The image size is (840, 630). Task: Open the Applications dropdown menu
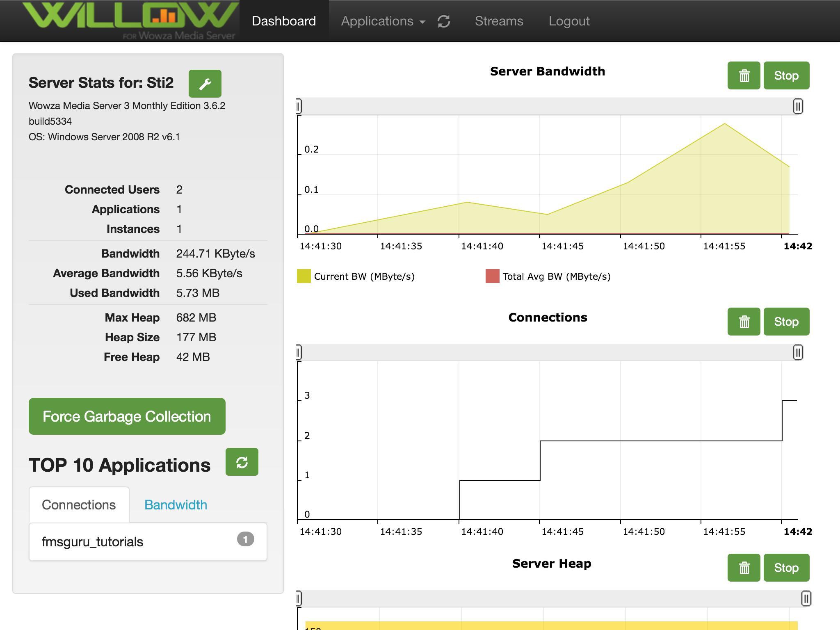383,21
